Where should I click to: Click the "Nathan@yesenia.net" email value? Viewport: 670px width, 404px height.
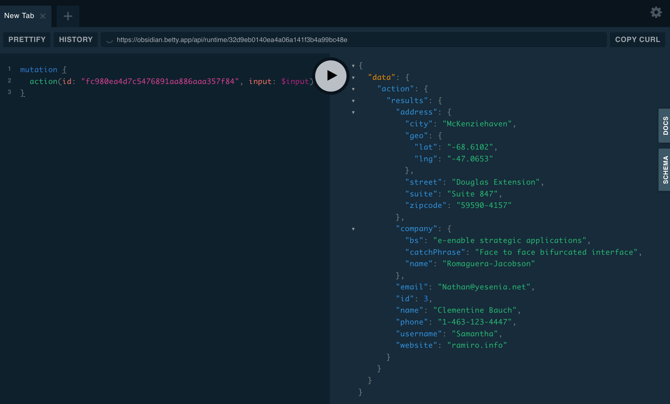(484, 287)
